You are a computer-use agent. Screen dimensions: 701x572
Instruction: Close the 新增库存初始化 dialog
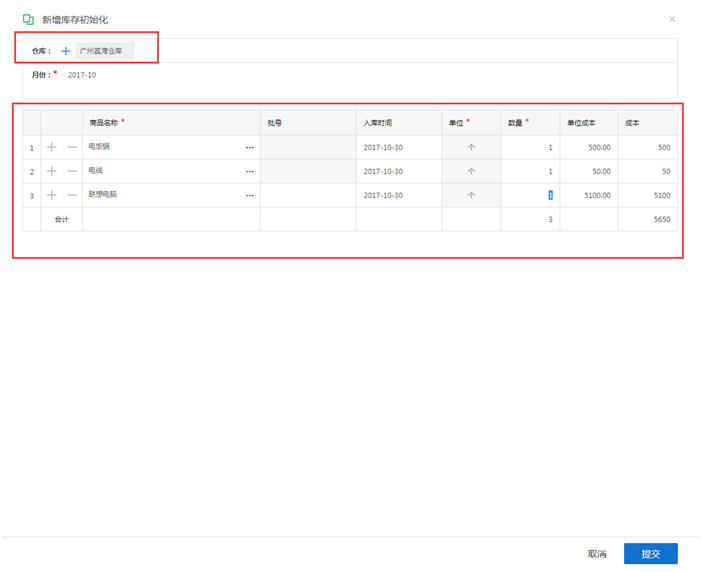(x=672, y=19)
